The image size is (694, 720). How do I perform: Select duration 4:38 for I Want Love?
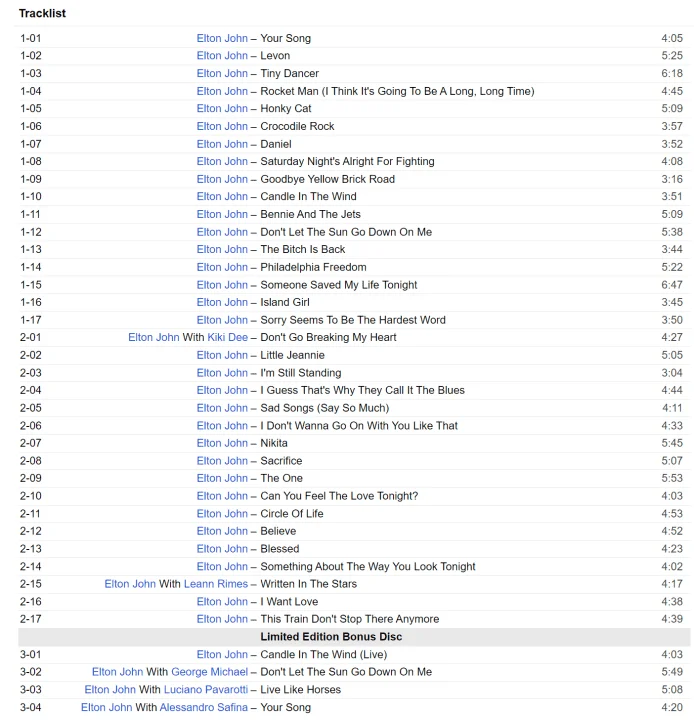[672, 602]
